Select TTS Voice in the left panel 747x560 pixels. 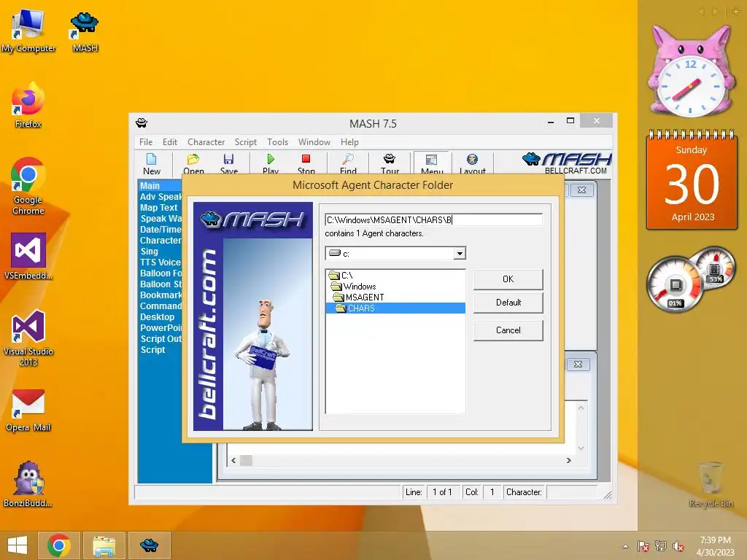click(x=160, y=262)
